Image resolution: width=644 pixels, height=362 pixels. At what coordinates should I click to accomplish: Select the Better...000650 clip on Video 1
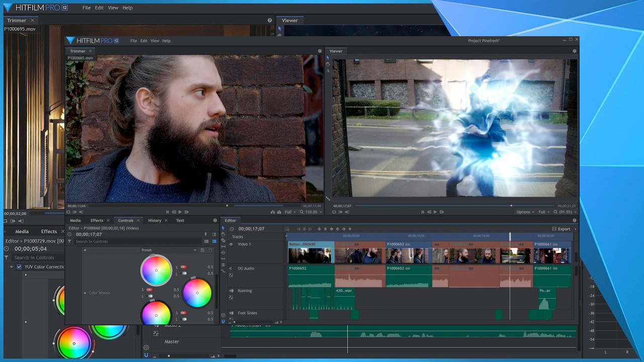tap(311, 252)
